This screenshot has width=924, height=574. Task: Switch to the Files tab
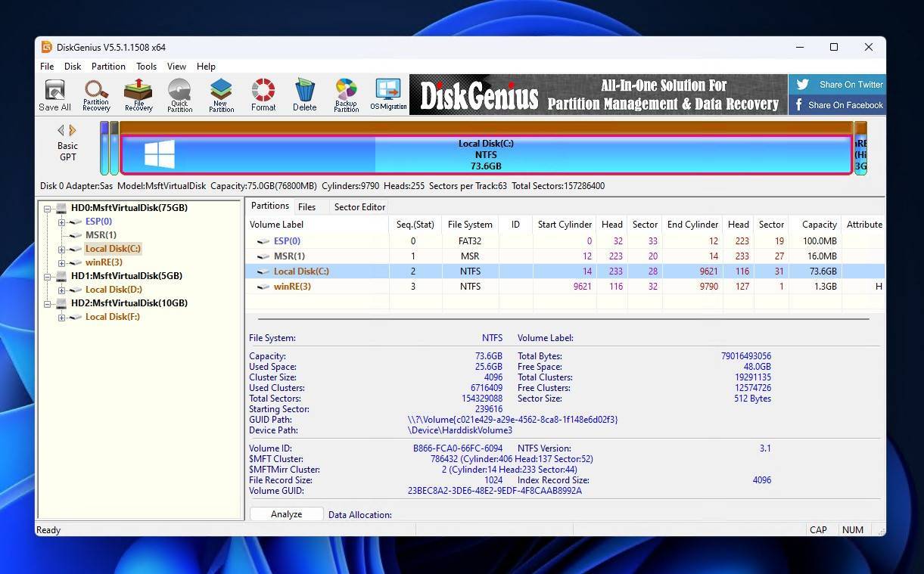(x=307, y=206)
